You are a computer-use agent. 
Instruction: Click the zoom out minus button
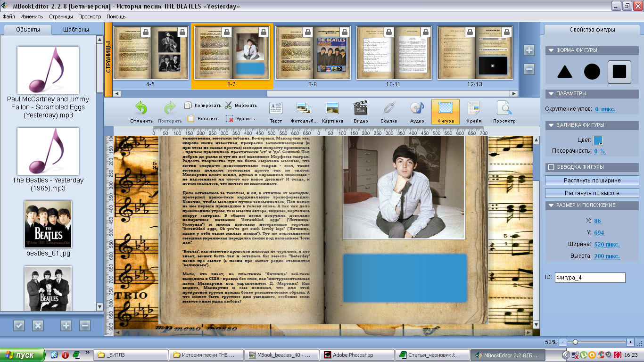pos(562,342)
